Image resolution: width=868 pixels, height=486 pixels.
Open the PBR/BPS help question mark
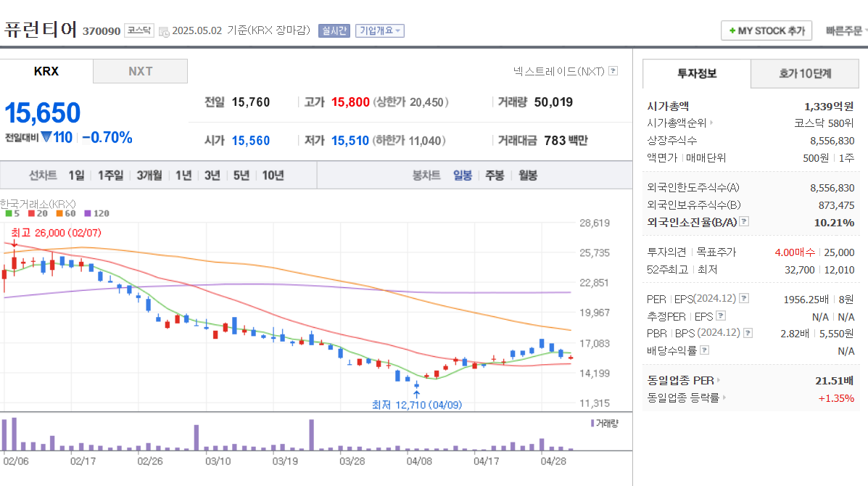click(x=748, y=333)
